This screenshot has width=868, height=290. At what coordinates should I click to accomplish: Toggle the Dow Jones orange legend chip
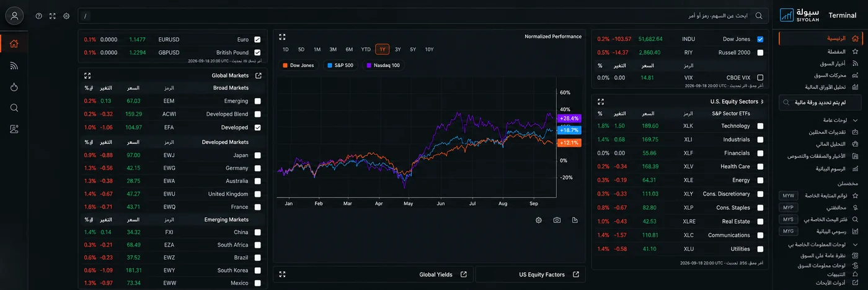tap(298, 65)
